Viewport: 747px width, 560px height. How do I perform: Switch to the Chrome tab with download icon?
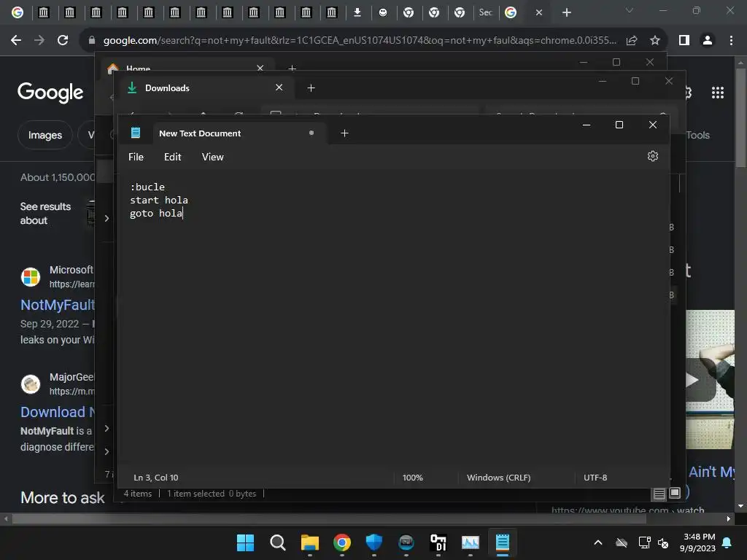(x=357, y=12)
